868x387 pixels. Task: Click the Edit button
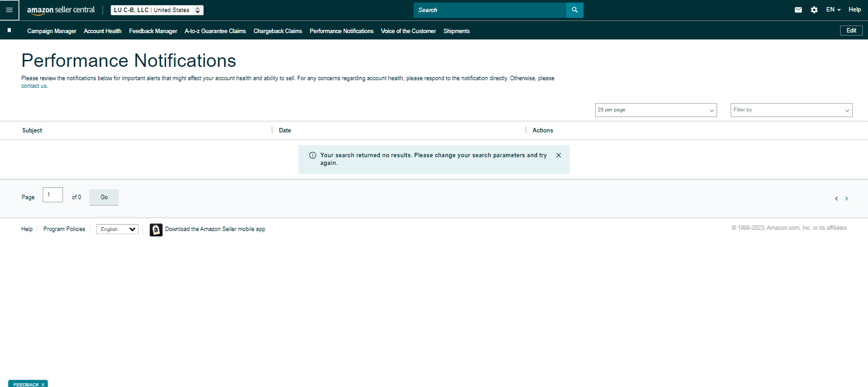click(851, 31)
